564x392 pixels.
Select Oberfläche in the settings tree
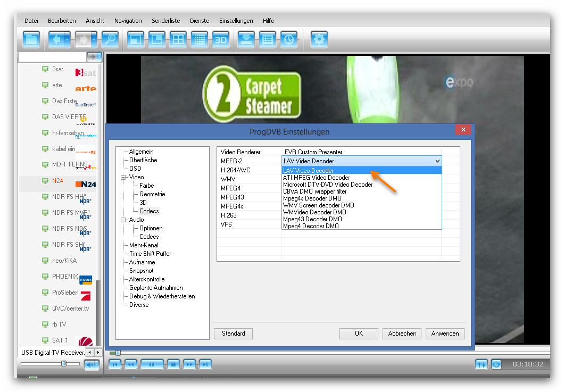143,160
